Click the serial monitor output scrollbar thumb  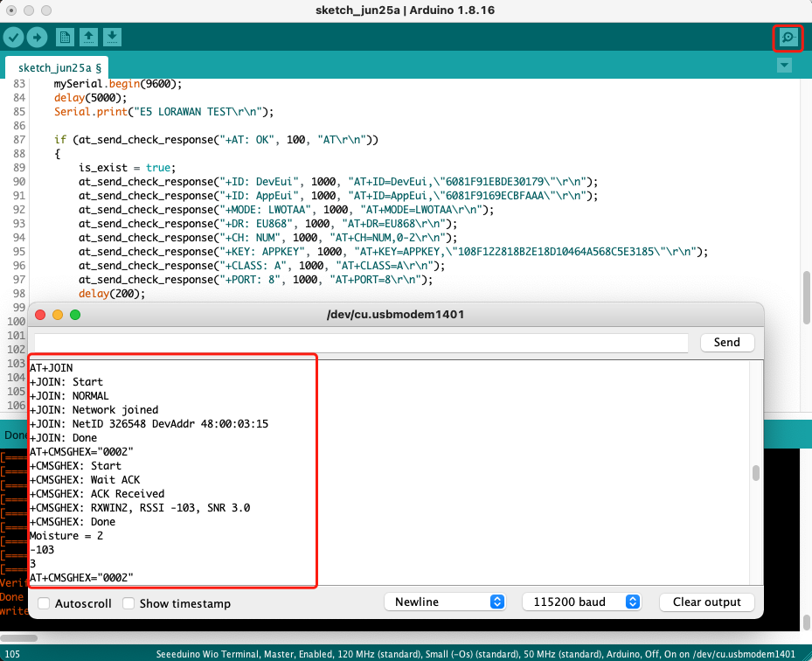click(x=756, y=473)
